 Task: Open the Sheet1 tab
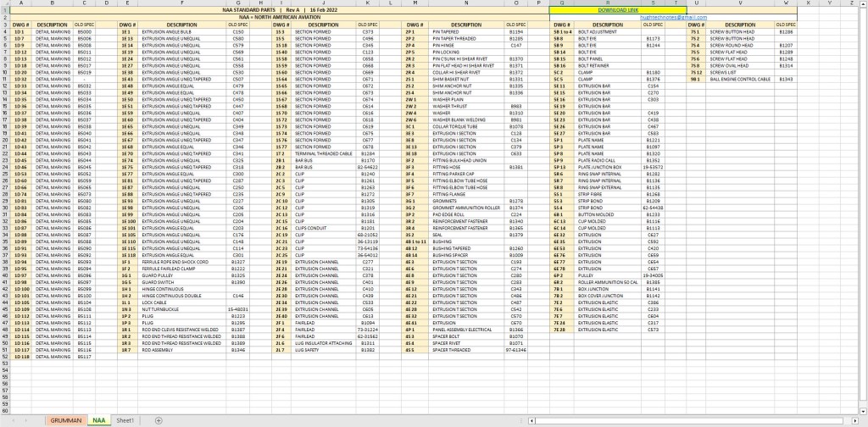125,420
